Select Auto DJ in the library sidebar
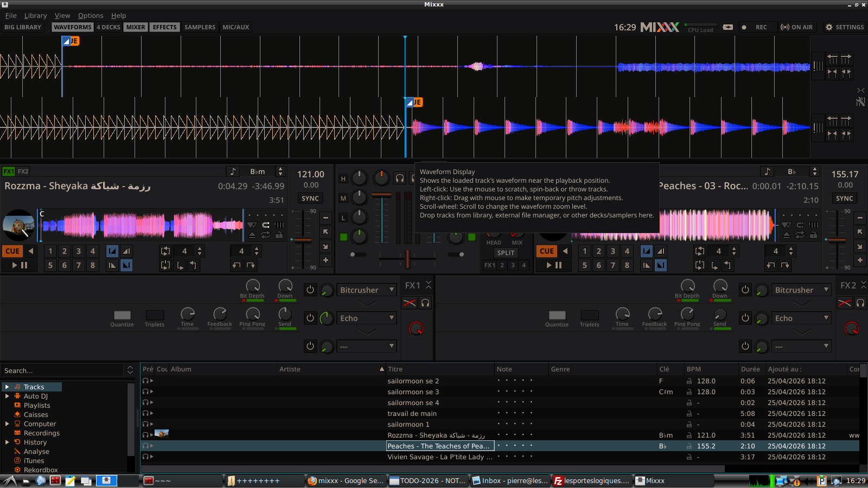Image resolution: width=868 pixels, height=488 pixels. tap(36, 396)
